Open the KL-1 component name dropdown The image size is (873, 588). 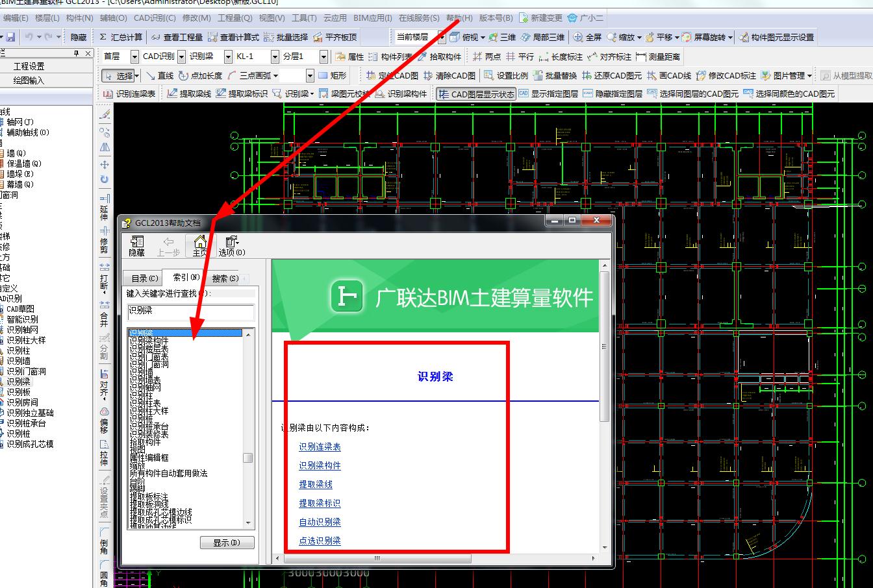[275, 56]
